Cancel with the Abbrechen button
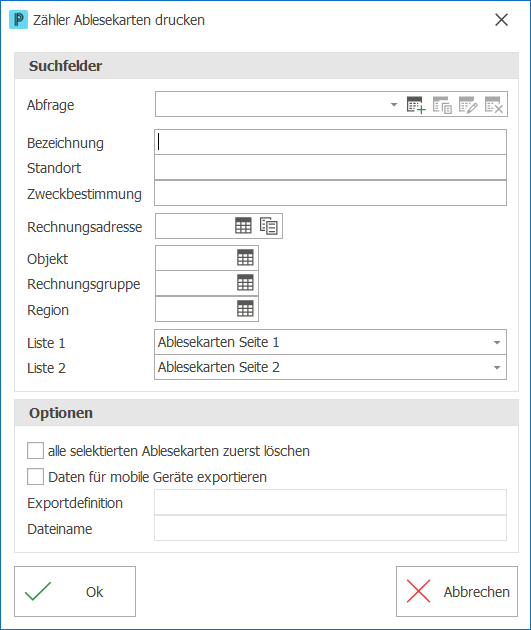Screen dimensions: 531x630 pos(457,591)
